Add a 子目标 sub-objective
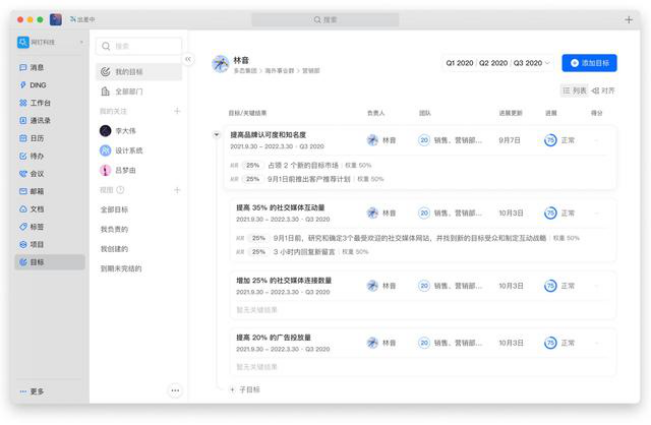This screenshot has height=425, width=651. coord(245,390)
